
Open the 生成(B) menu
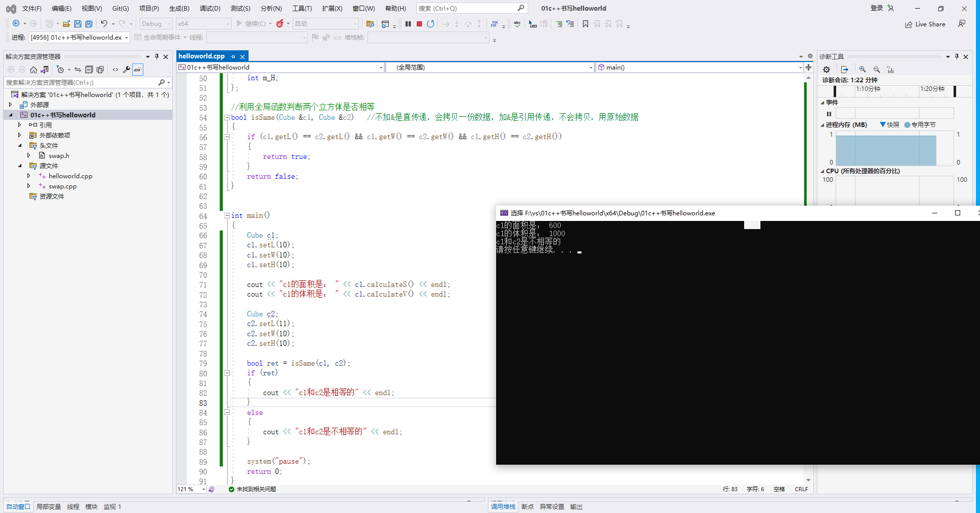pyautogui.click(x=179, y=8)
